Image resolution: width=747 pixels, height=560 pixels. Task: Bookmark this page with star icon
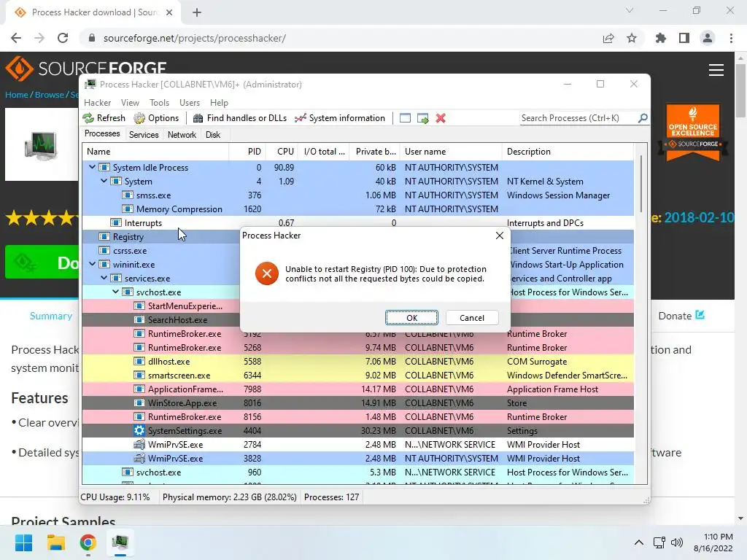[x=632, y=38]
